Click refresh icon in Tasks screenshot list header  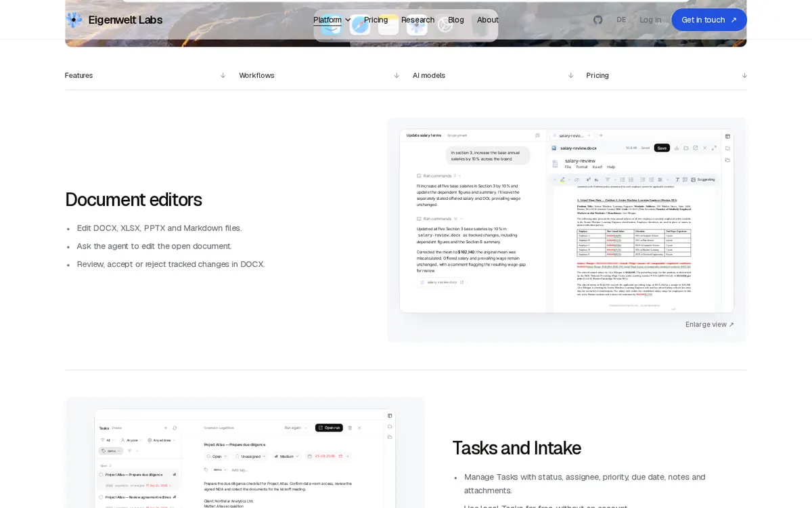(x=175, y=428)
